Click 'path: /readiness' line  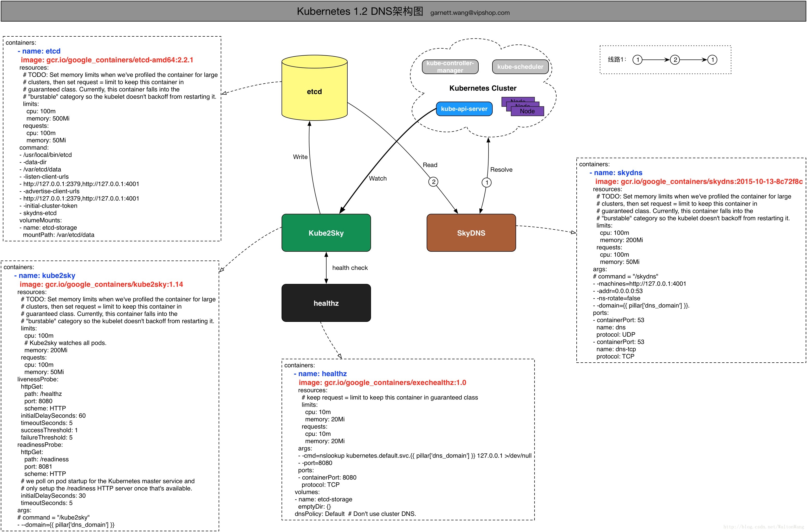(46, 459)
